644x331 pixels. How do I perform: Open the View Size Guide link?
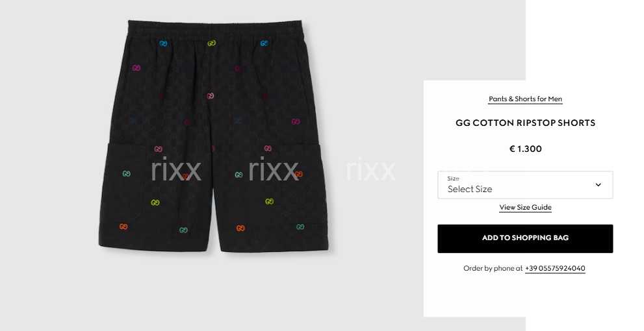coord(525,207)
